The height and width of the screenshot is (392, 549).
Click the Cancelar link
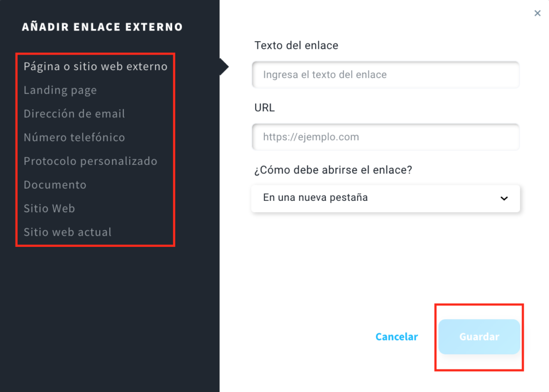pyautogui.click(x=396, y=336)
